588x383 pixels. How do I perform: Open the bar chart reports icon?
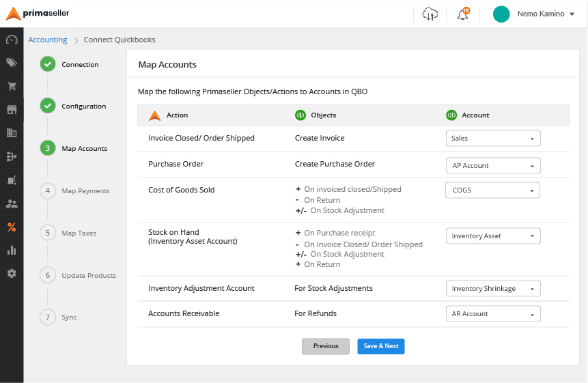(x=12, y=250)
